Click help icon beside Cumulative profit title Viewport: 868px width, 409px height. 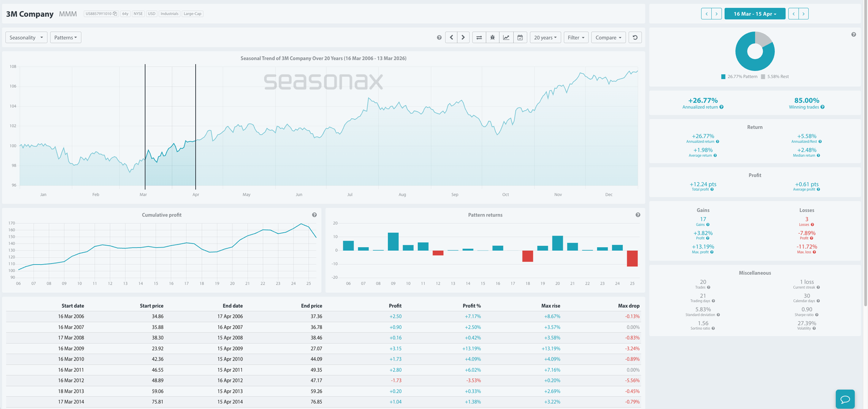(314, 215)
